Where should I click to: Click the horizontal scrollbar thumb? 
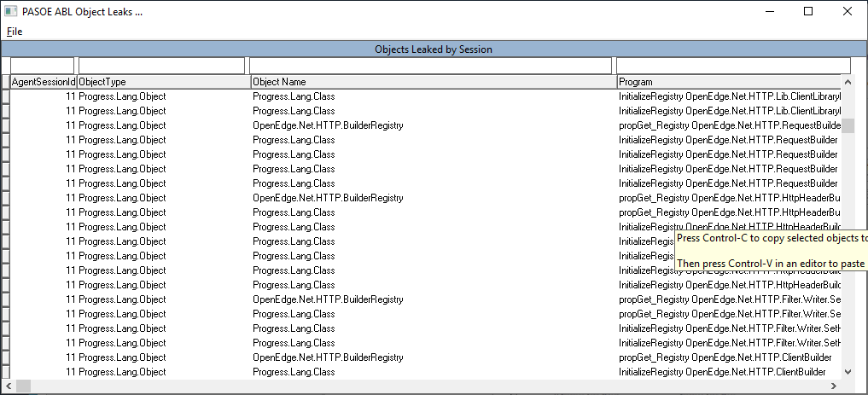pos(23,386)
